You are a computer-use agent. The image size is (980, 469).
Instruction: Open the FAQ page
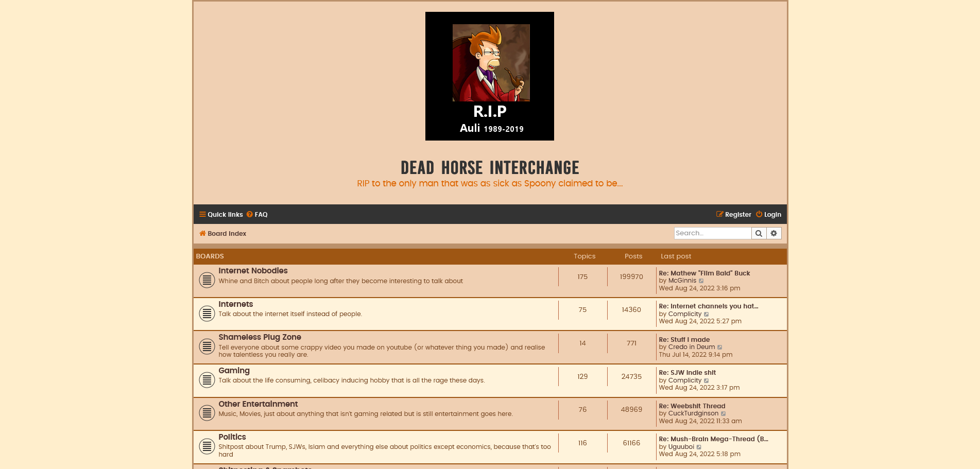click(257, 215)
